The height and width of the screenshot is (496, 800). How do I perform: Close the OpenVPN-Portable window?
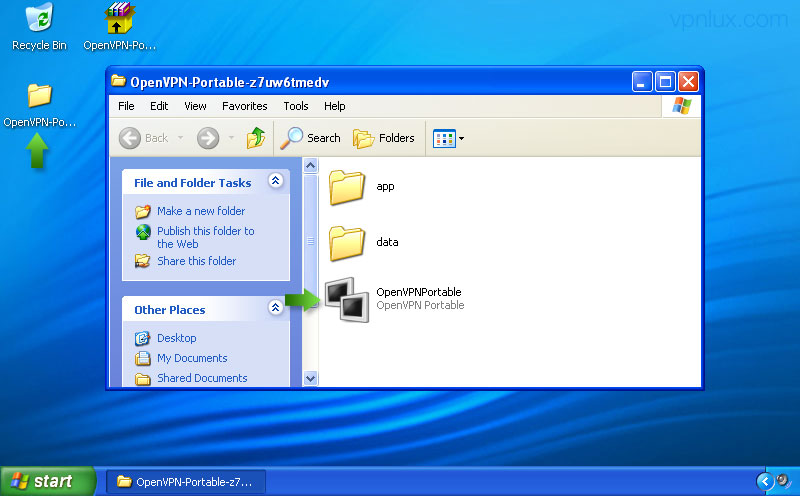pos(688,82)
